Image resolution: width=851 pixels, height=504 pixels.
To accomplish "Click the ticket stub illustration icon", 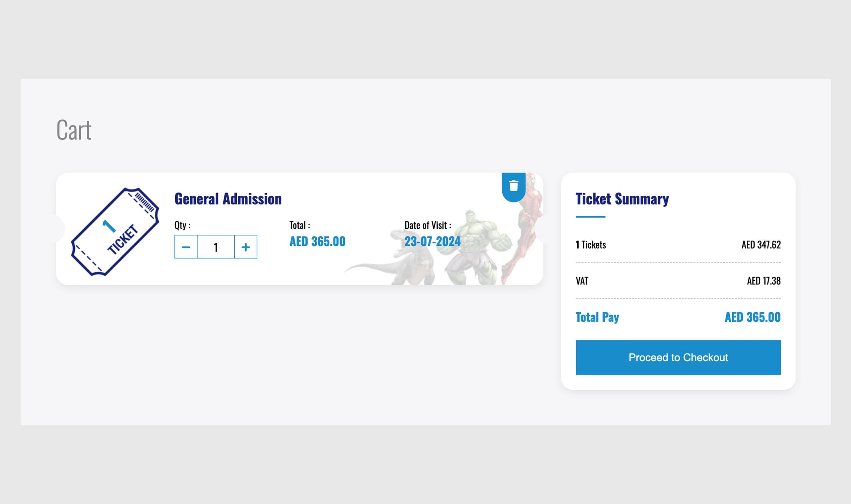I will point(115,232).
